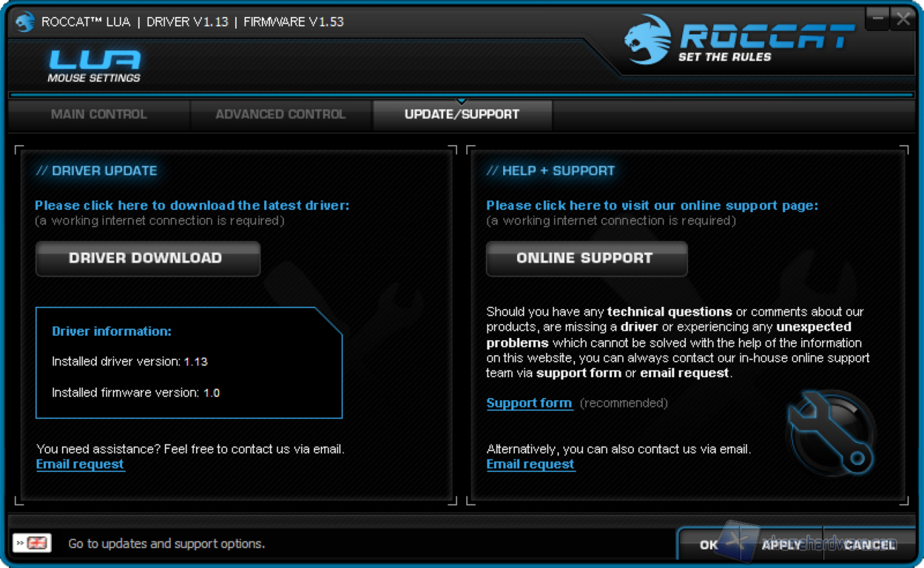This screenshot has height=568, width=924.
Task: Discard changes with the Cancel button
Action: [x=869, y=545]
